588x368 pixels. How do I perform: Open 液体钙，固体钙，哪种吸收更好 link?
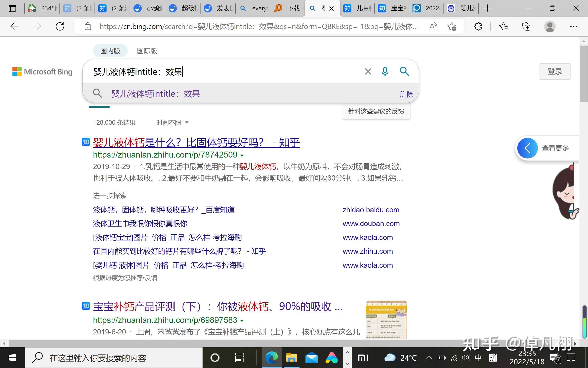point(164,210)
